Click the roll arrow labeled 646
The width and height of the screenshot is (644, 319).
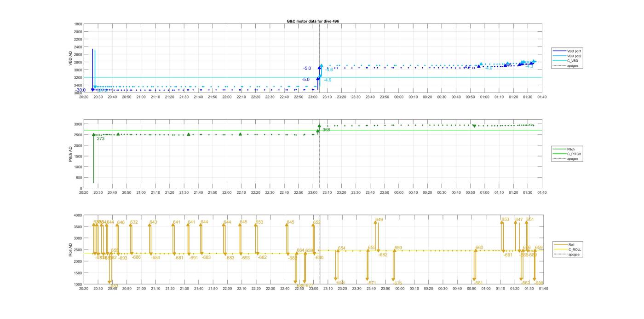117,238
